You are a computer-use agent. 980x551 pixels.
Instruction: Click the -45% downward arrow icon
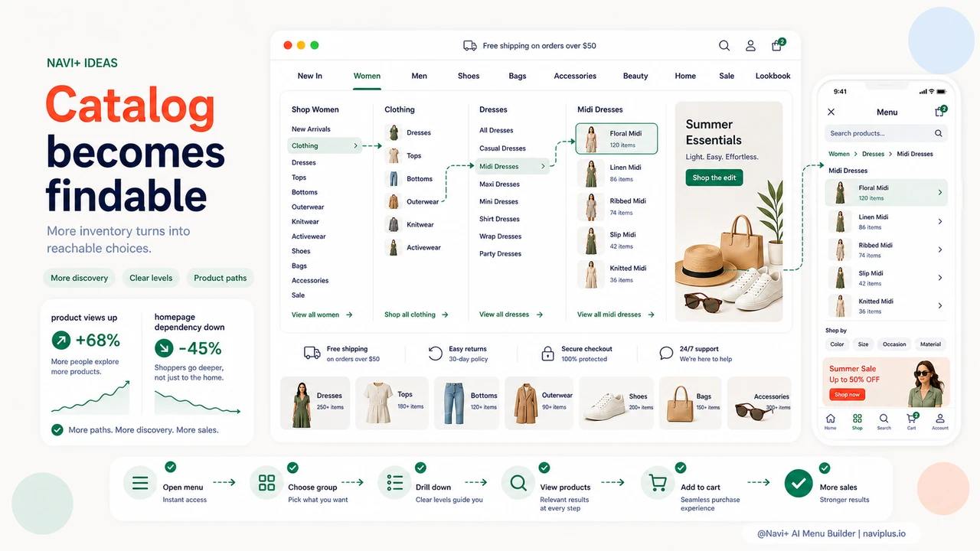[164, 349]
